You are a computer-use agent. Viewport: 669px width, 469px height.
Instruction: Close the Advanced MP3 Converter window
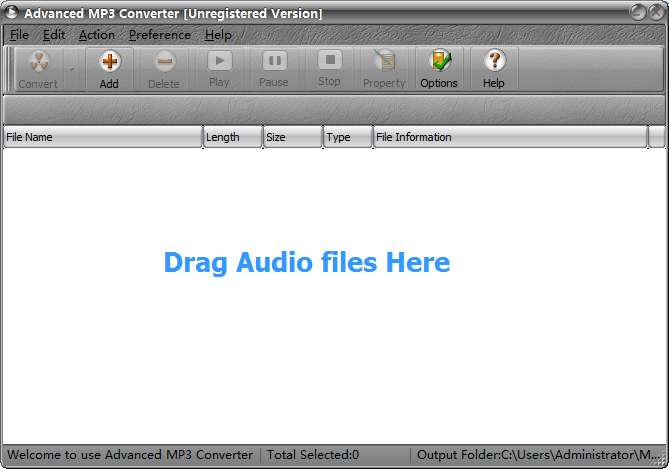[657, 12]
